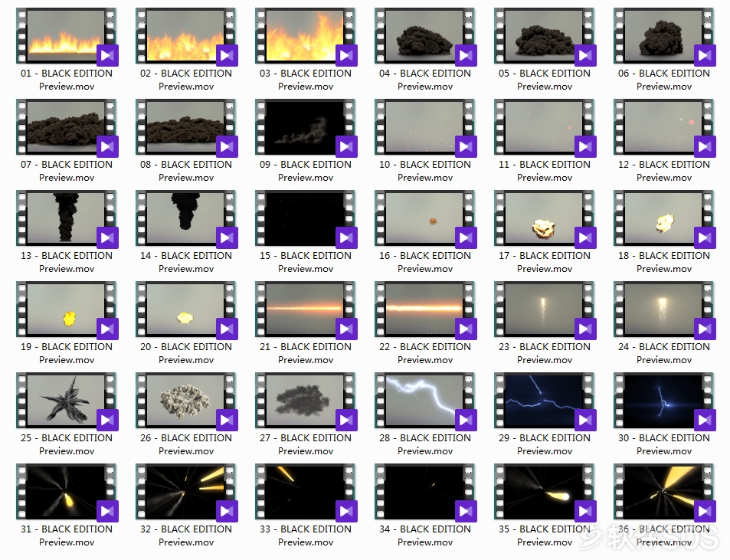
Task: Select the 05 - BLACK EDITION smoke thumbnail
Action: pyautogui.click(x=544, y=35)
